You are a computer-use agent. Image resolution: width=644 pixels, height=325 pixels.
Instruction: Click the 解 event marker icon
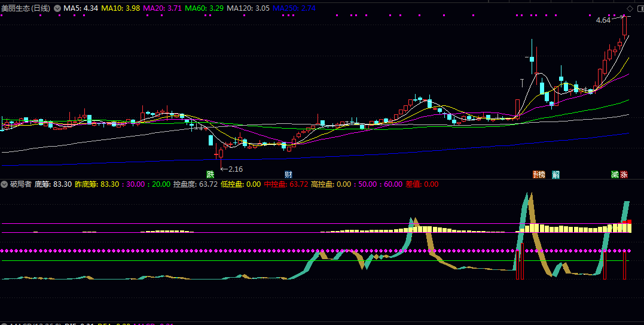tap(556, 175)
